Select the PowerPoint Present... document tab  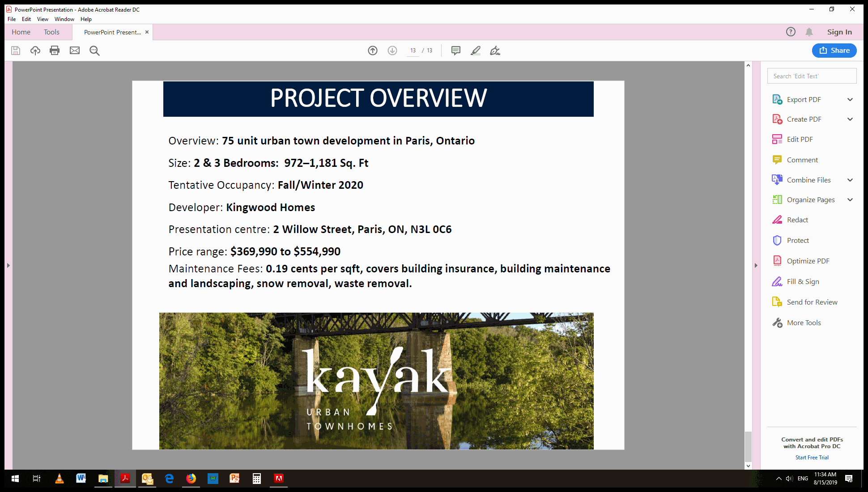click(112, 32)
